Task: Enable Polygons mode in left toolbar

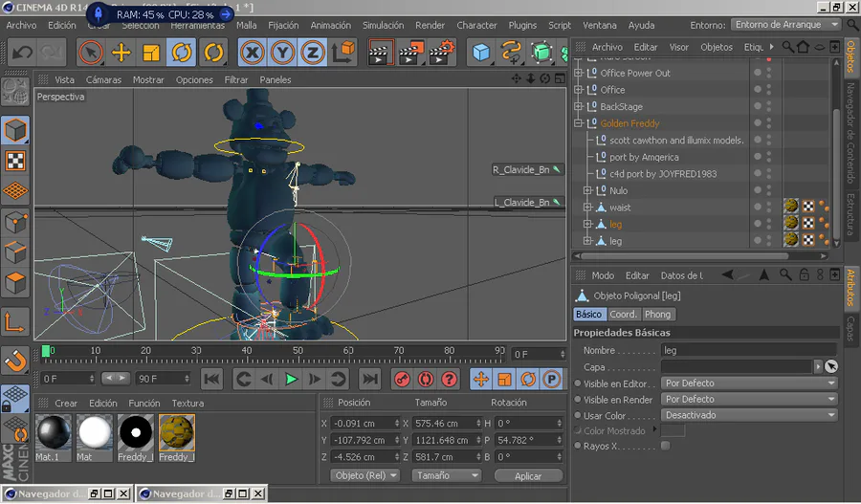Action: pyautogui.click(x=15, y=283)
